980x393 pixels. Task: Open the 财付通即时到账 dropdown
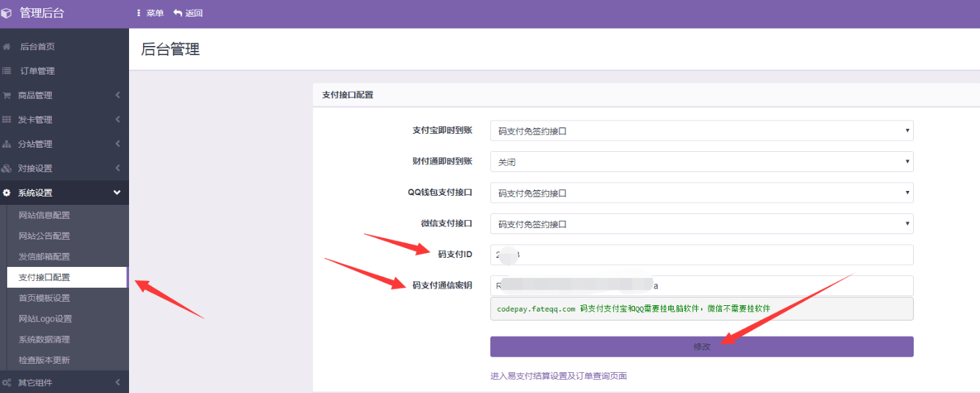tap(701, 162)
